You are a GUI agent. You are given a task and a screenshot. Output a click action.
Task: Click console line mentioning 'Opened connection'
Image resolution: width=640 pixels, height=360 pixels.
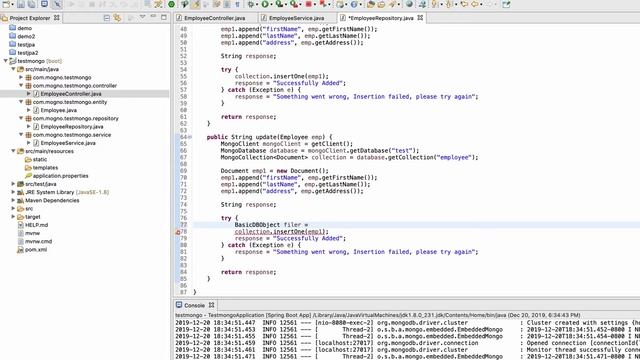pyautogui.click(x=407, y=343)
